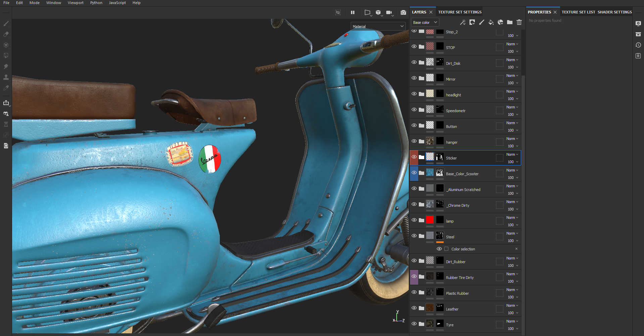Pick the Material Picker eyedropper tool

6,88
